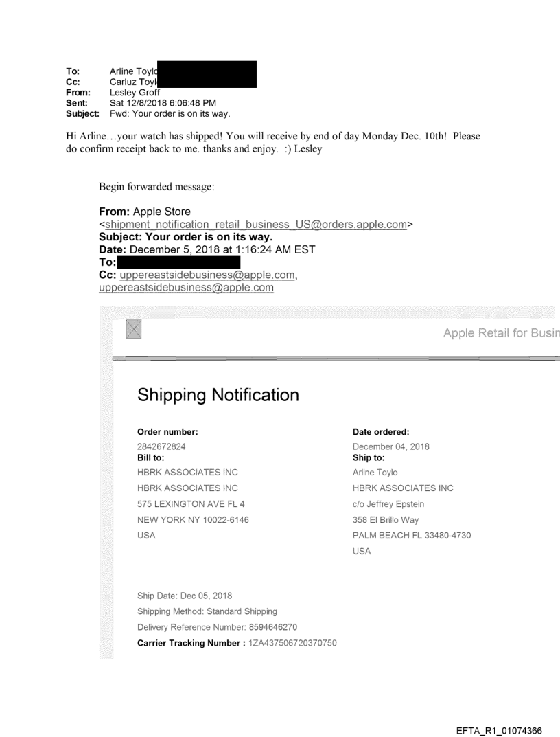The image size is (560, 737).
Task: Click the Standard Shipping method line
Action: pos(207,611)
